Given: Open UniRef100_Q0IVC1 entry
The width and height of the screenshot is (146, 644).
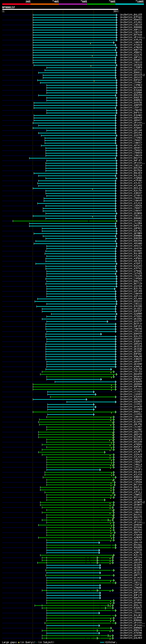Looking at the screenshot, I should [131, 580].
